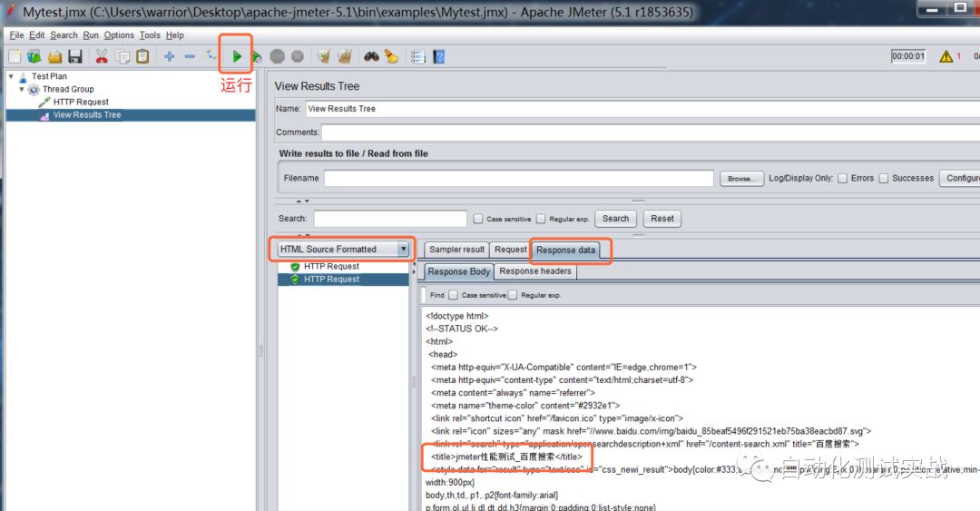Switch to Response headers sub-tab
The width and height of the screenshot is (980, 511).
coord(535,271)
